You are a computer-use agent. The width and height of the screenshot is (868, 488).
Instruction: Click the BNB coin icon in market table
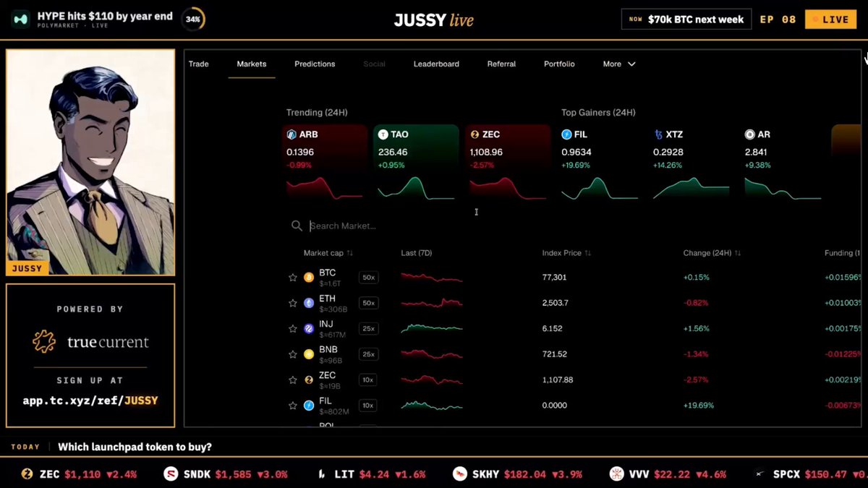(309, 354)
